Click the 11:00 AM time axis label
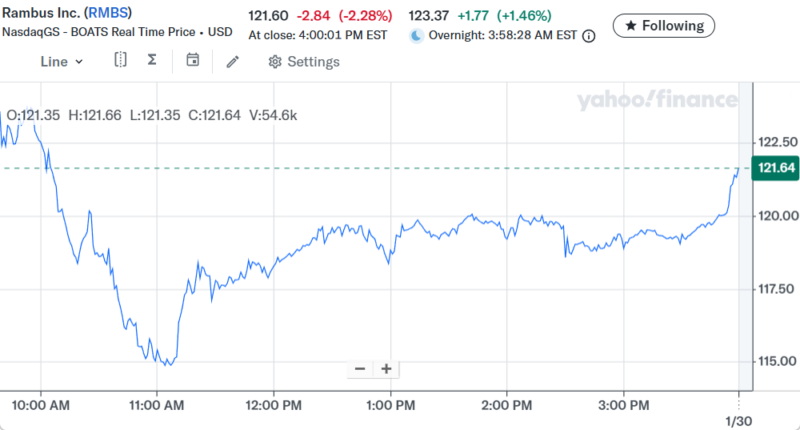 pos(157,405)
